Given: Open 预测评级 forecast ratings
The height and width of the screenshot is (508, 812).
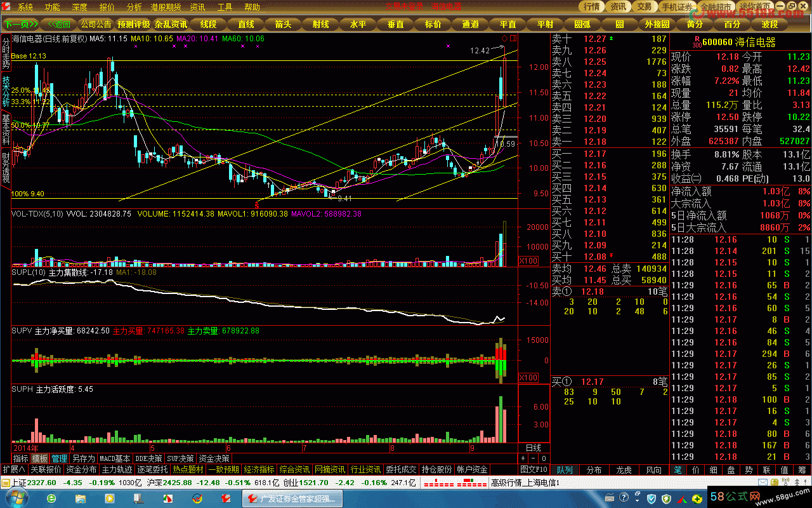Looking at the screenshot, I should [x=134, y=25].
